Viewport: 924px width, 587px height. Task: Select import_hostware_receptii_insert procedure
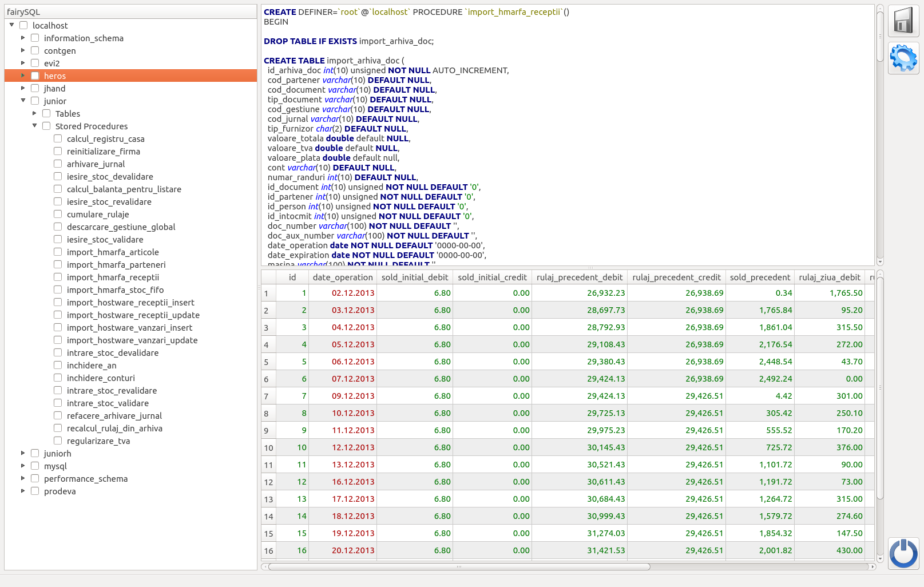point(130,303)
